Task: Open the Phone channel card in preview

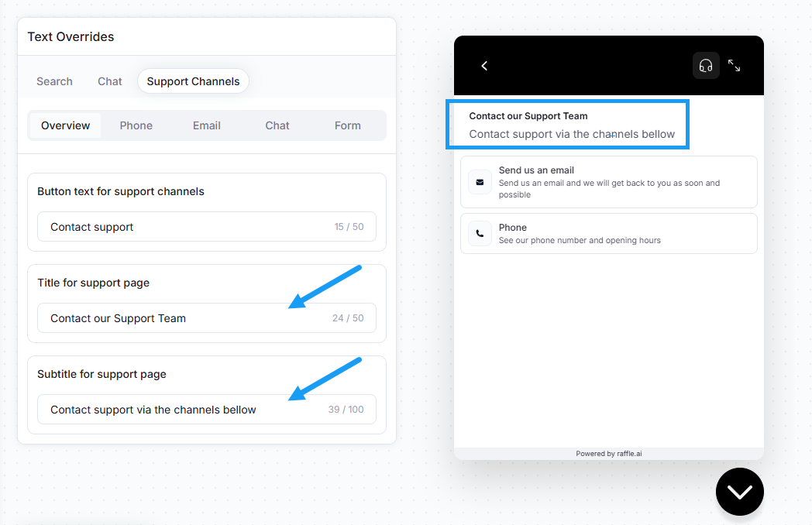Action: coord(608,234)
